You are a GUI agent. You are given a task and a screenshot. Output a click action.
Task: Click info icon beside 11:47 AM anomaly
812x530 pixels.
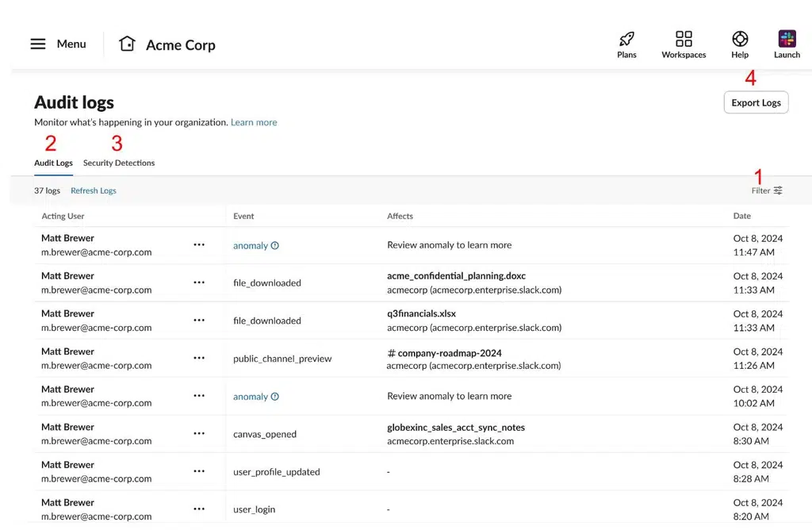[x=275, y=246]
